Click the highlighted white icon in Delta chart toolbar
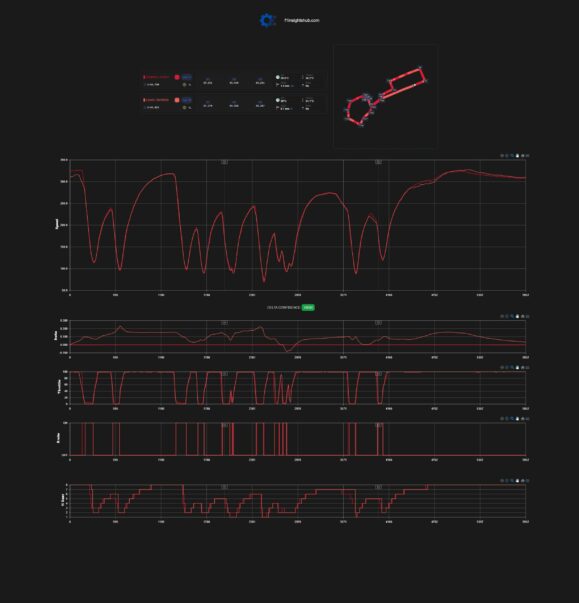579x603 pixels. tap(517, 316)
